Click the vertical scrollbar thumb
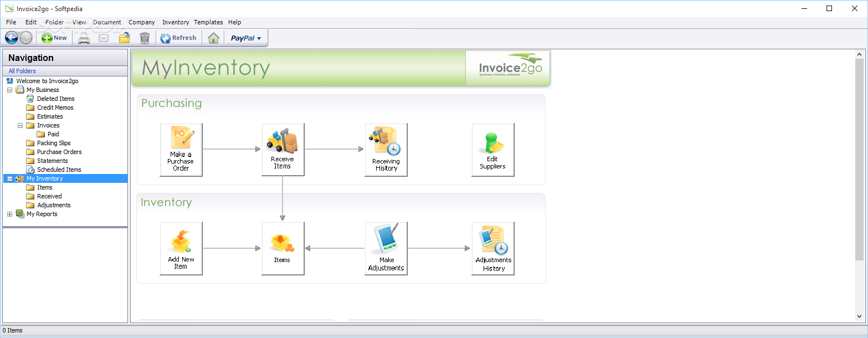Image resolution: width=868 pixels, height=338 pixels. coord(860,160)
